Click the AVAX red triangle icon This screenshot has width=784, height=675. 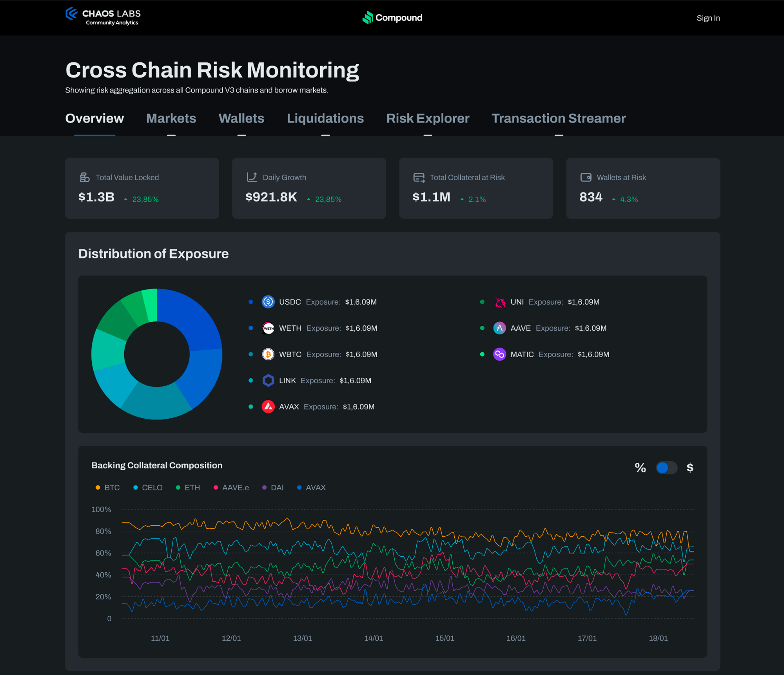[268, 407]
